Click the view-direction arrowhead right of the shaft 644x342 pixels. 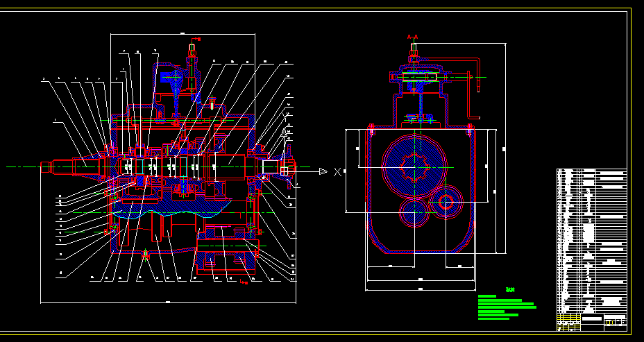coord(322,171)
